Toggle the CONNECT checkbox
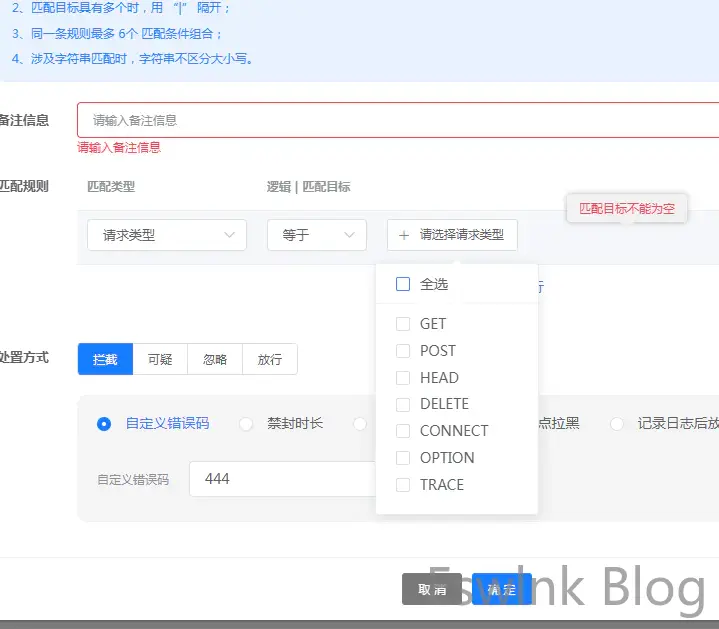 (403, 431)
